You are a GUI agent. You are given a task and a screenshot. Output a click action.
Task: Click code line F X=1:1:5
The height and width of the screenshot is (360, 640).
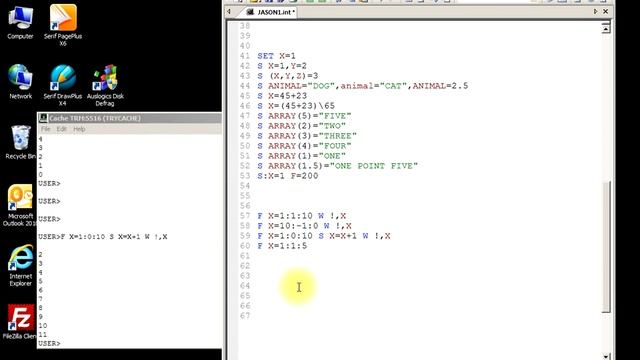point(282,246)
